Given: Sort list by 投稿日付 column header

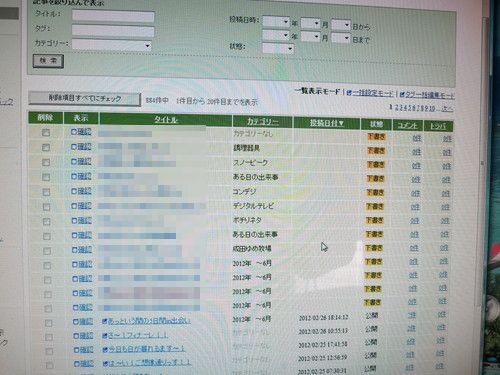Looking at the screenshot, I should tap(326, 123).
